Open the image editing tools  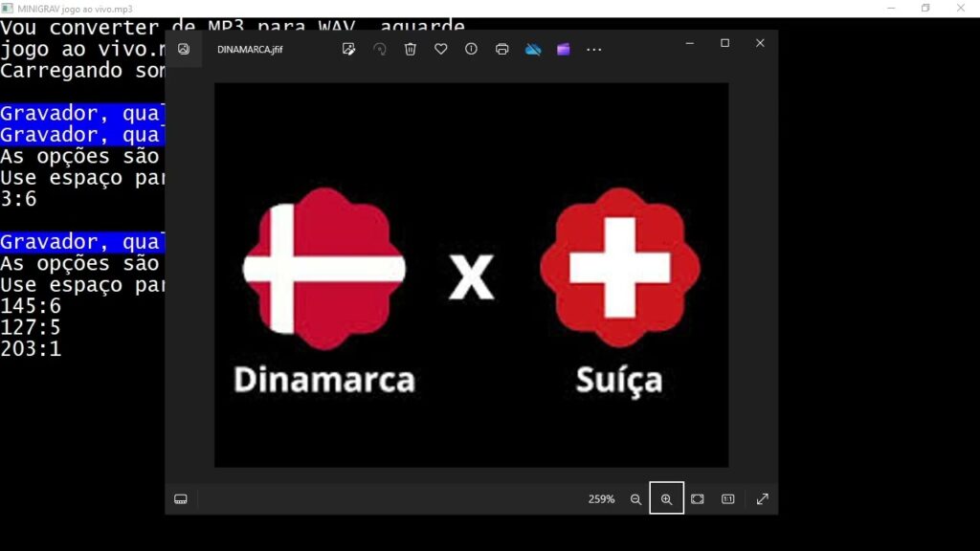tap(348, 49)
